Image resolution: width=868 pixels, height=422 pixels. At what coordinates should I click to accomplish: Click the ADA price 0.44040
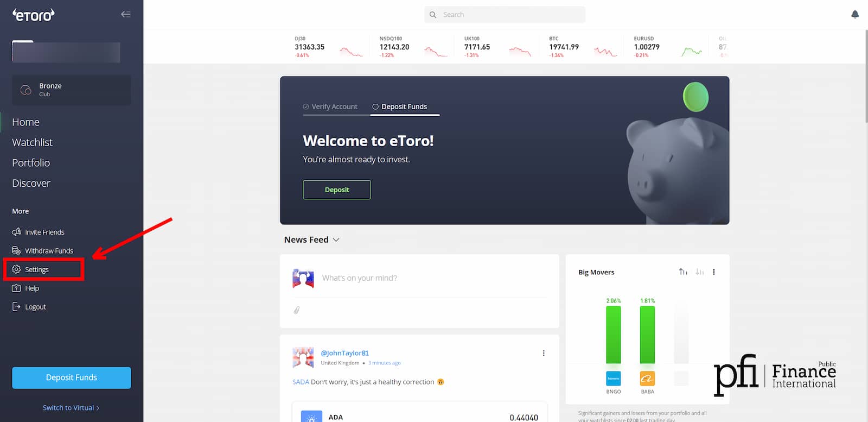(x=524, y=417)
